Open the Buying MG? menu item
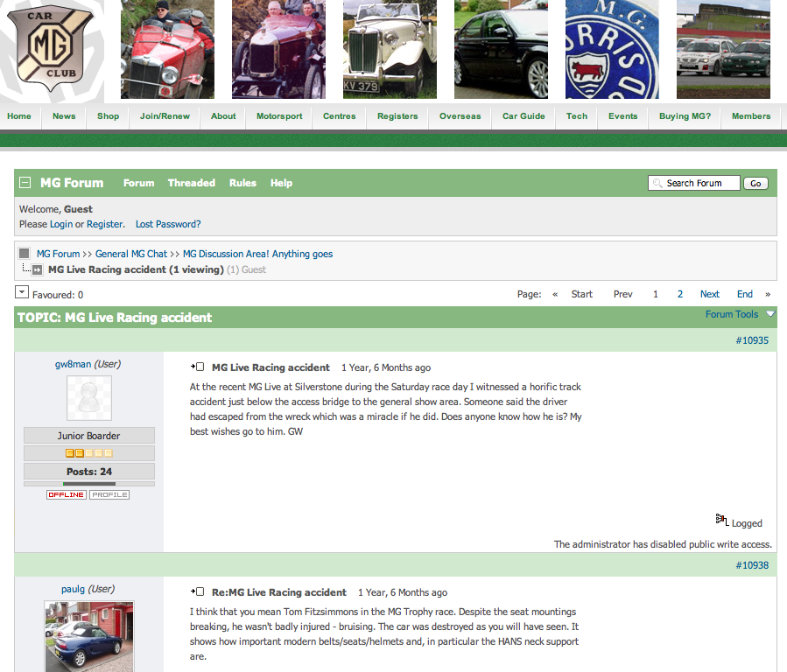 pyautogui.click(x=685, y=116)
